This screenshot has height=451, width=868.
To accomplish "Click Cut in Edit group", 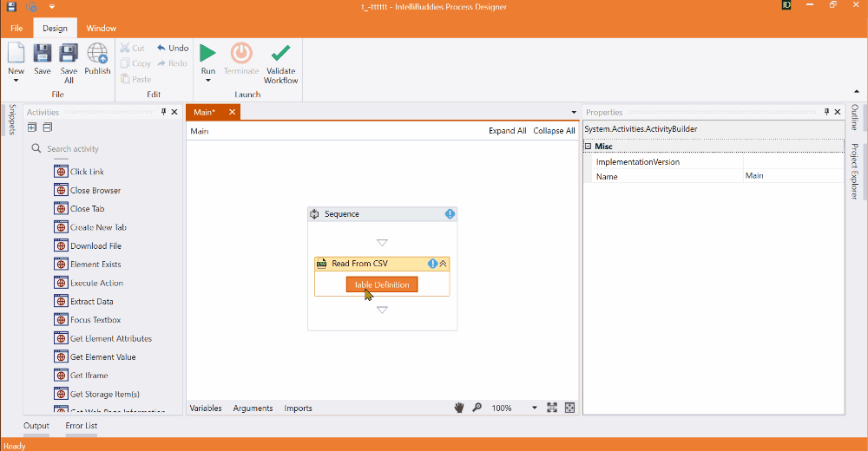I will pos(133,49).
